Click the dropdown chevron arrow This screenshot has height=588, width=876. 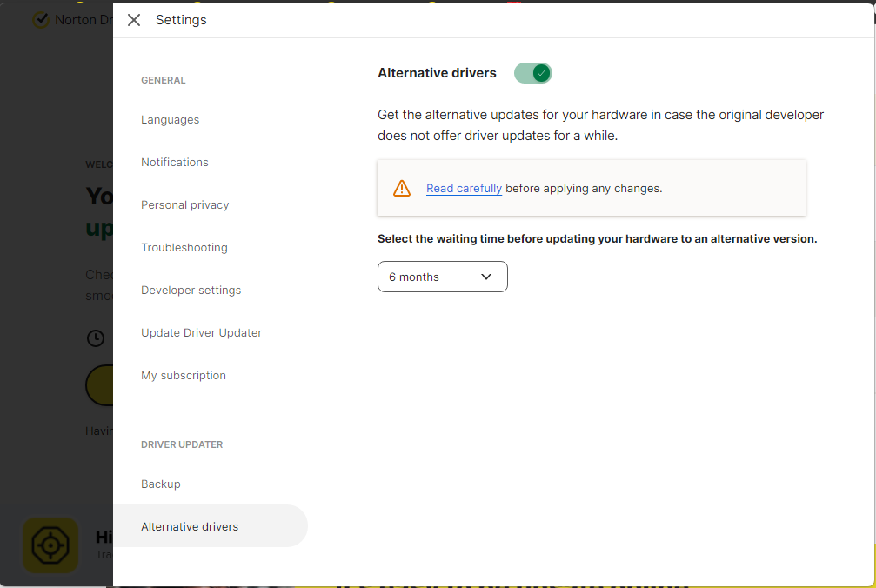click(486, 277)
